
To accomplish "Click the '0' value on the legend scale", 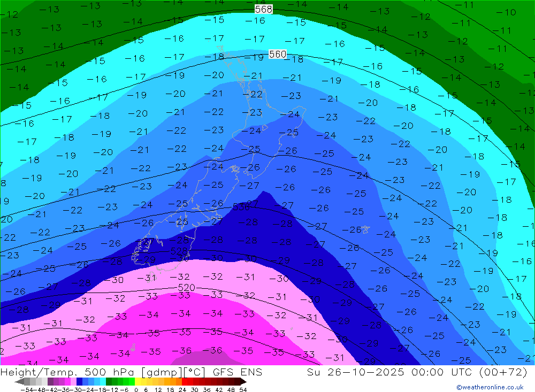I will (136, 390).
